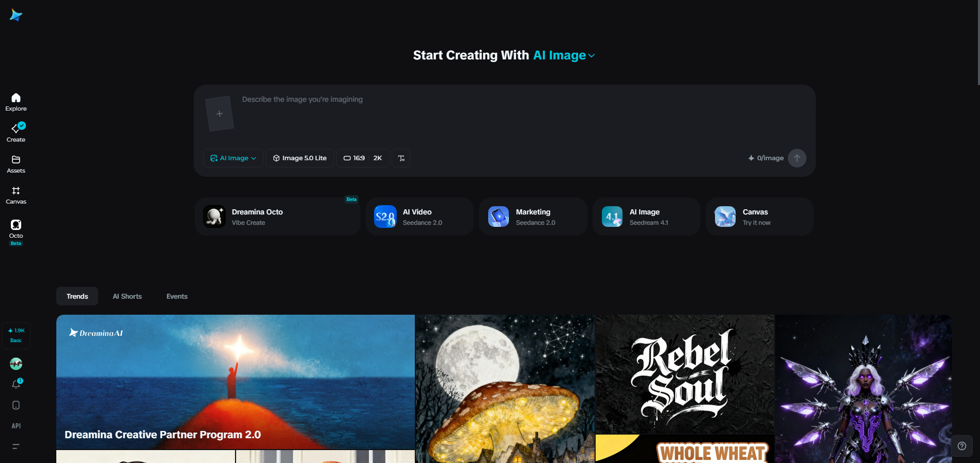Open the 16:9 2K aspect ratio settings
This screenshot has height=463, width=980.
click(363, 158)
